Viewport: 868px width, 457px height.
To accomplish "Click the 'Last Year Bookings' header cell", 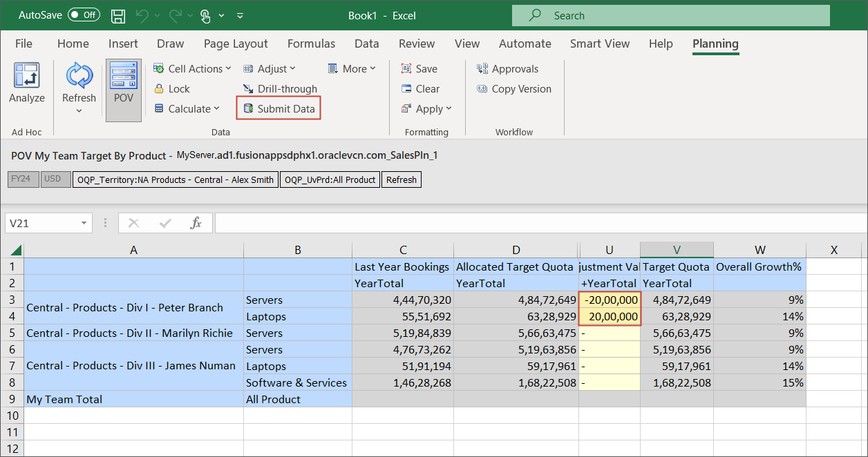I will tap(403, 266).
